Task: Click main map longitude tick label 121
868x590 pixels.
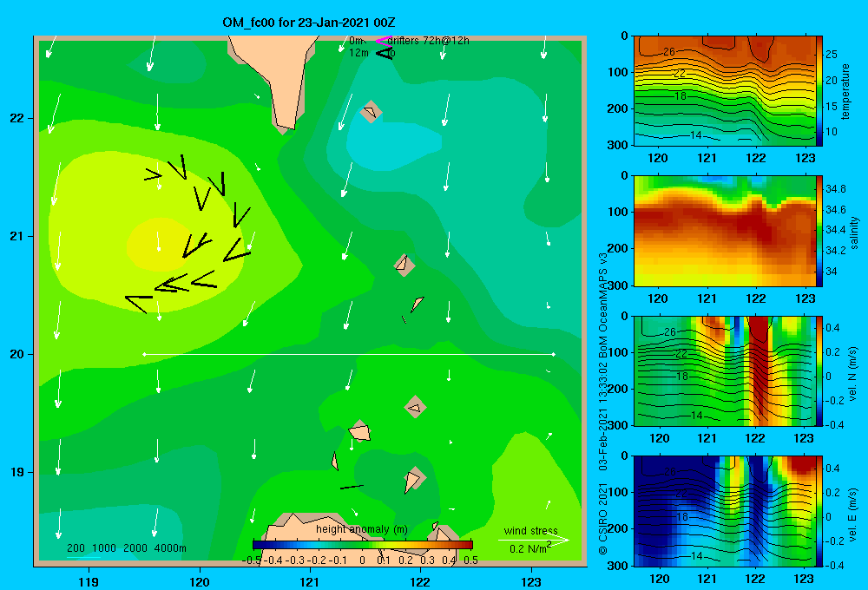Action: click(310, 581)
